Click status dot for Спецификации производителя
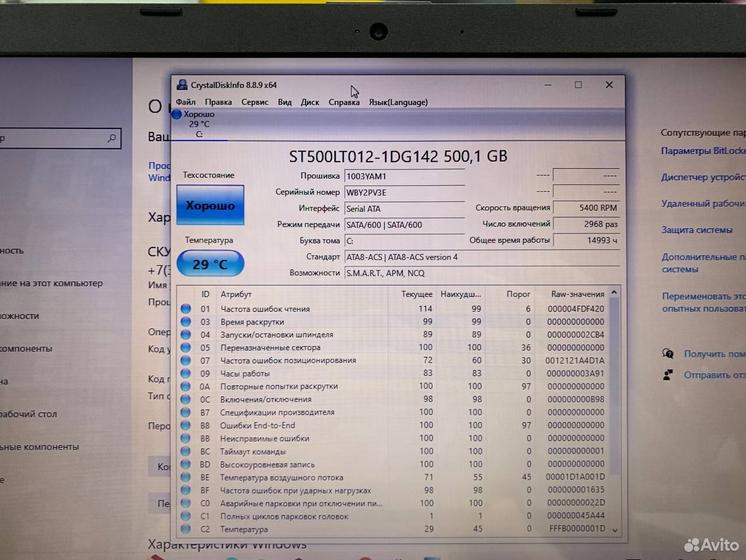746x560 pixels. pos(186,412)
